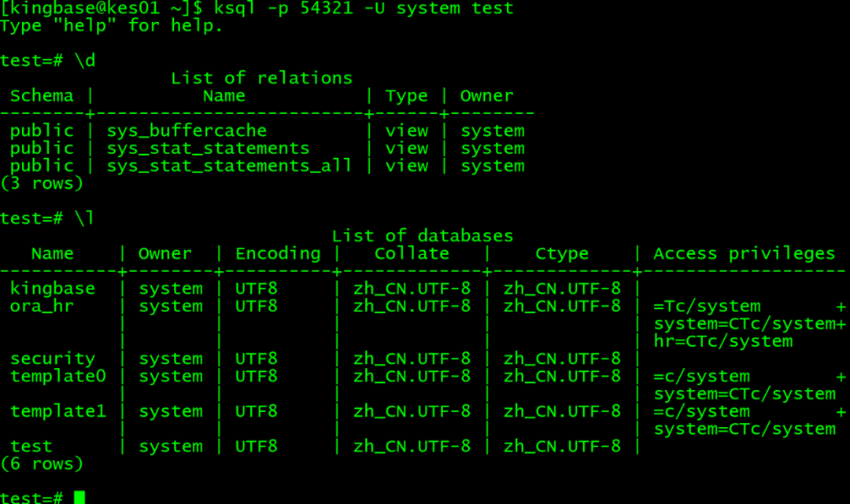Click the template1 database entry
Screen dimensions: 850x504
pyautogui.click(x=58, y=411)
